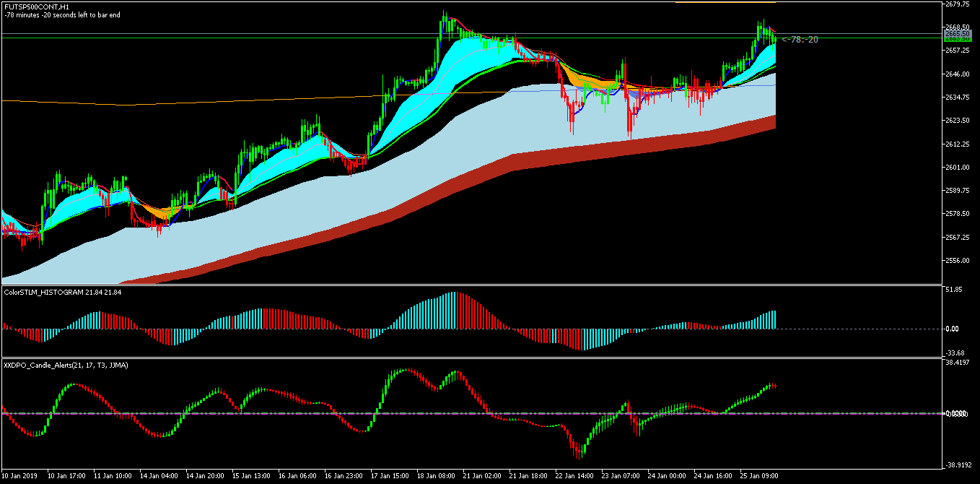Click the 16 Jan 06:00 time label
This screenshot has width=980, height=484.
[x=297, y=477]
